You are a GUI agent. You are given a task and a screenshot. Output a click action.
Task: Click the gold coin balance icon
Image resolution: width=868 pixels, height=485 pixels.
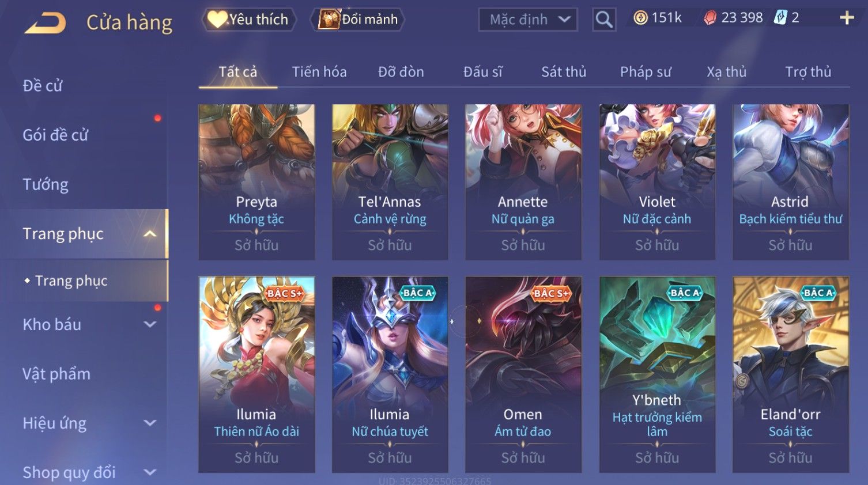pos(641,18)
